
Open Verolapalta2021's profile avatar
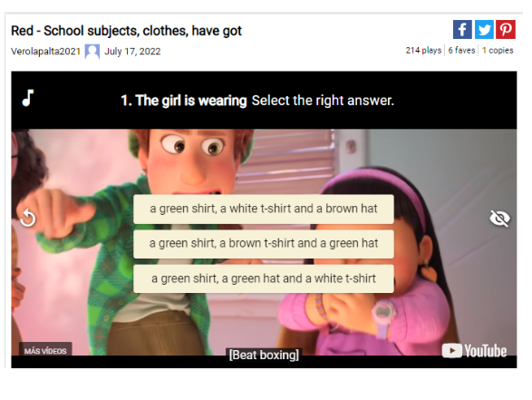pos(92,52)
